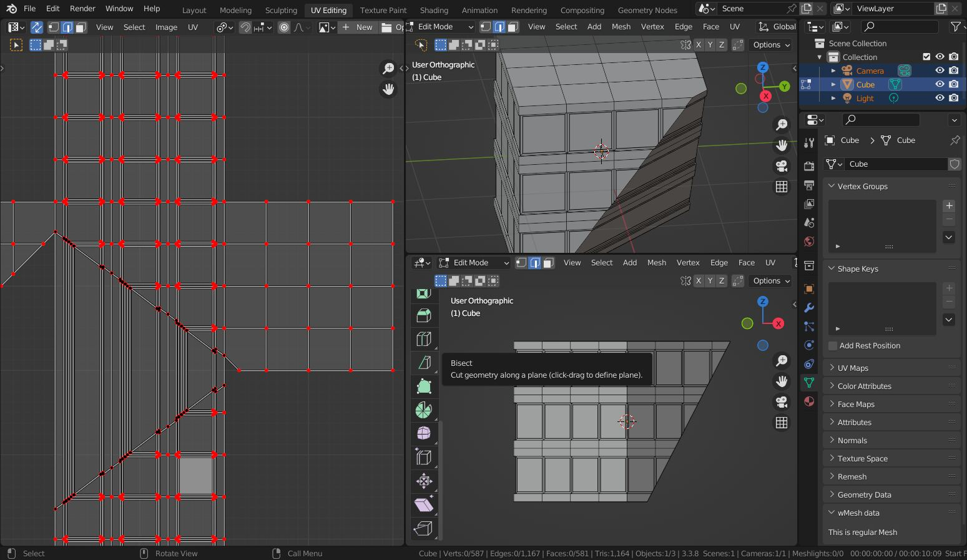The height and width of the screenshot is (560, 967).
Task: Collapse the Vertex Groups panel
Action: (891, 186)
